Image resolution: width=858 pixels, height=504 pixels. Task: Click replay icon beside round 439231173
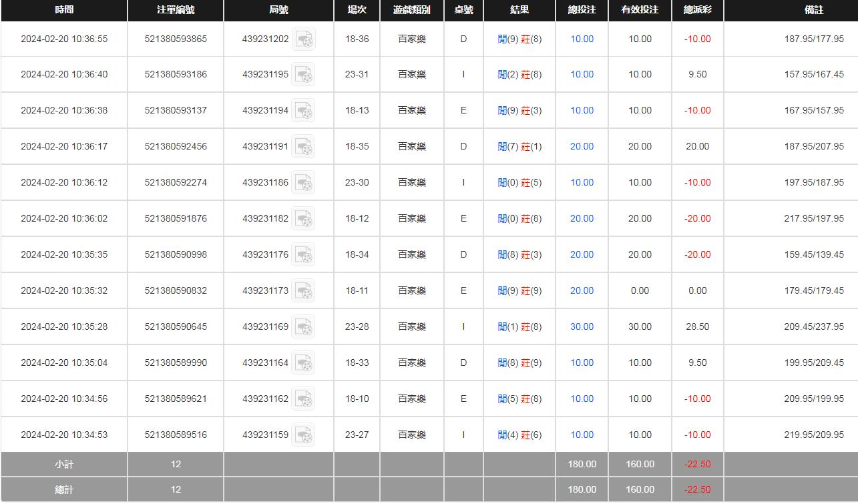click(x=304, y=291)
